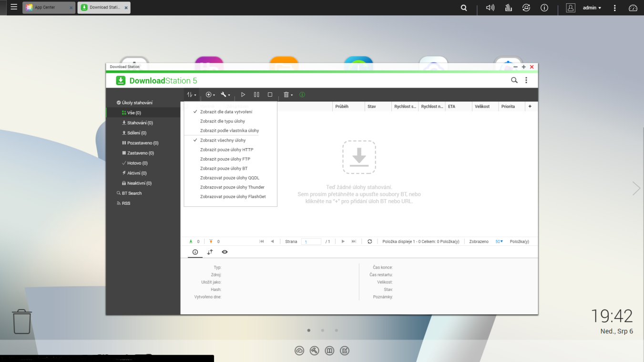
Task: Open the add task dropdown
Action: click(210, 95)
